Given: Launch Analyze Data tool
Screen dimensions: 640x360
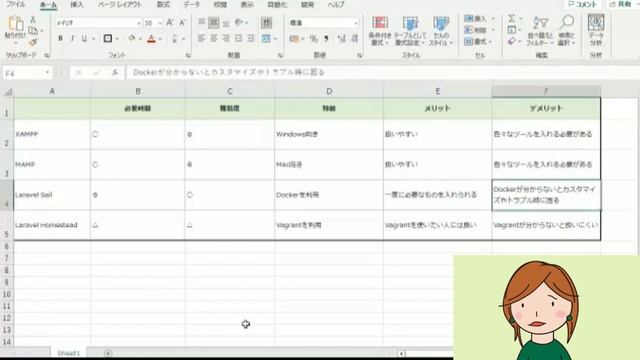Looking at the screenshot, I should point(596,31).
